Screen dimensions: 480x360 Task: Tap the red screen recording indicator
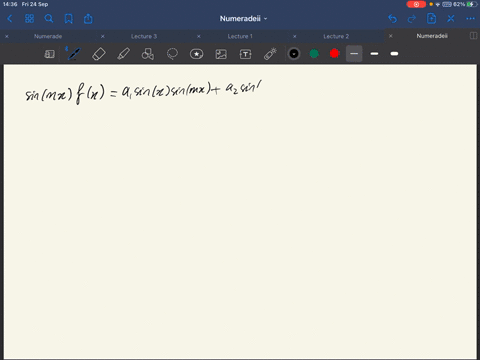pos(416,4)
